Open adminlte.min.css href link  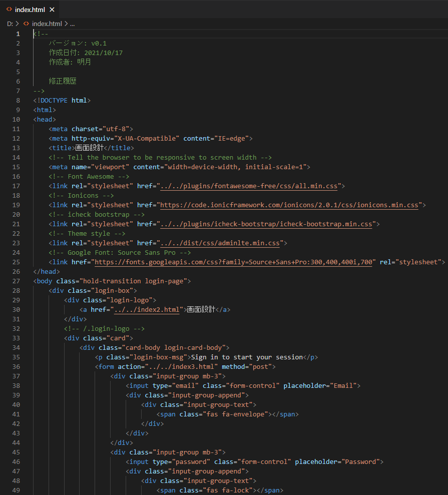click(x=220, y=243)
